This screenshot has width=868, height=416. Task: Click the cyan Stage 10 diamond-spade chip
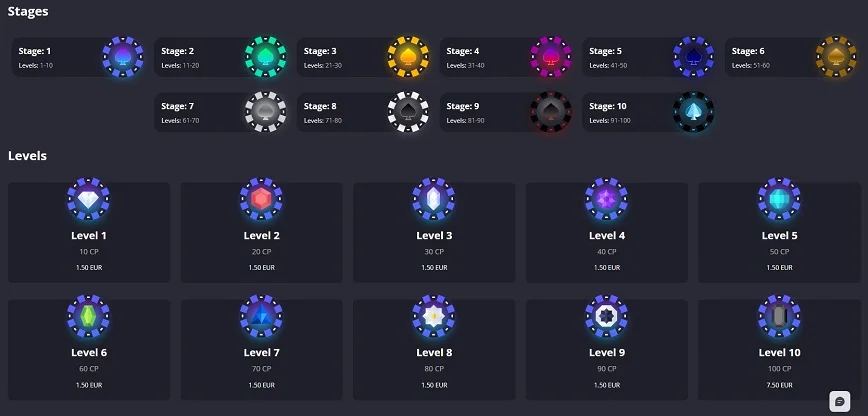(x=694, y=112)
